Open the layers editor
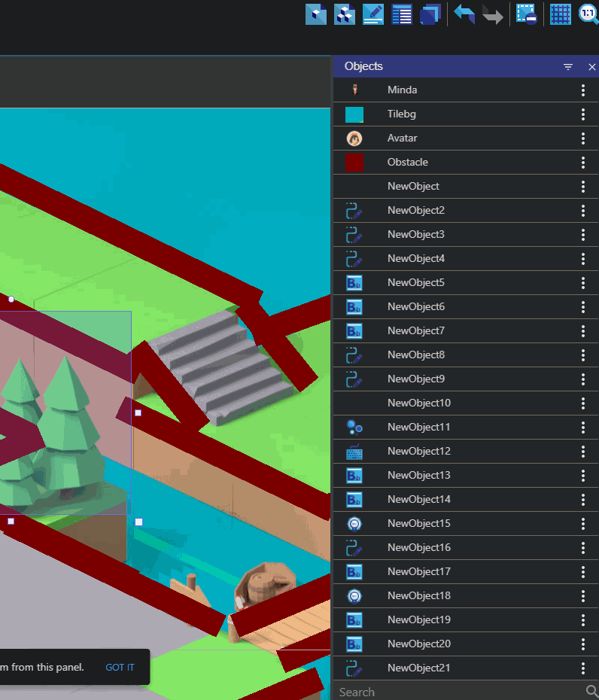 [430, 14]
